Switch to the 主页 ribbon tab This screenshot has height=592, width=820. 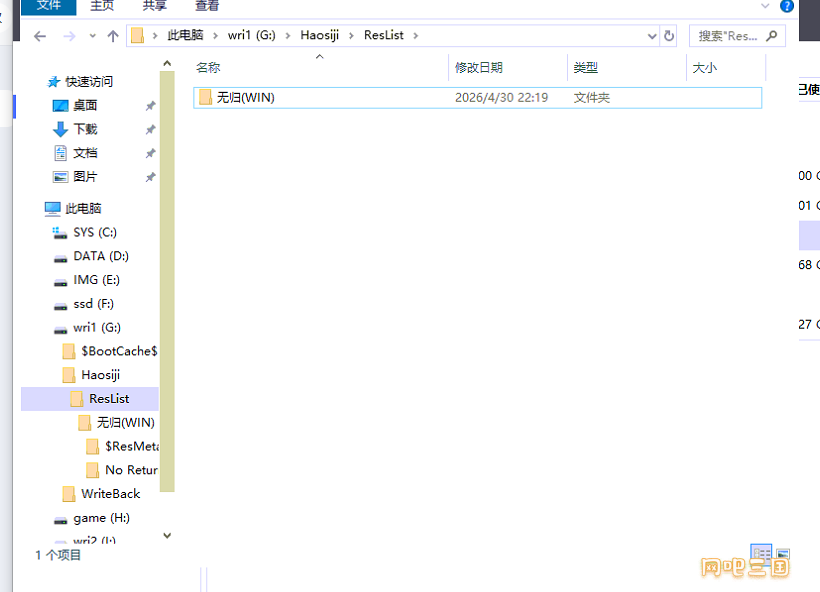point(102,6)
